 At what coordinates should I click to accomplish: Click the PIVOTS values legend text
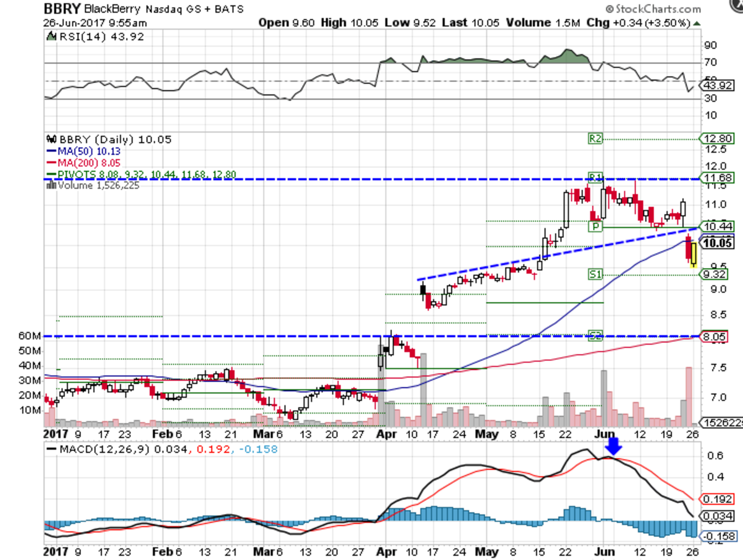coord(146,174)
